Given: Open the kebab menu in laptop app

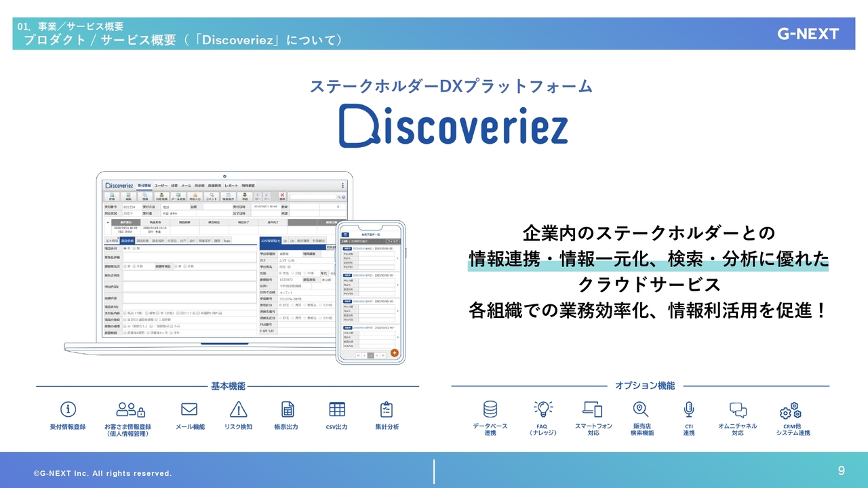Looking at the screenshot, I should (x=342, y=185).
